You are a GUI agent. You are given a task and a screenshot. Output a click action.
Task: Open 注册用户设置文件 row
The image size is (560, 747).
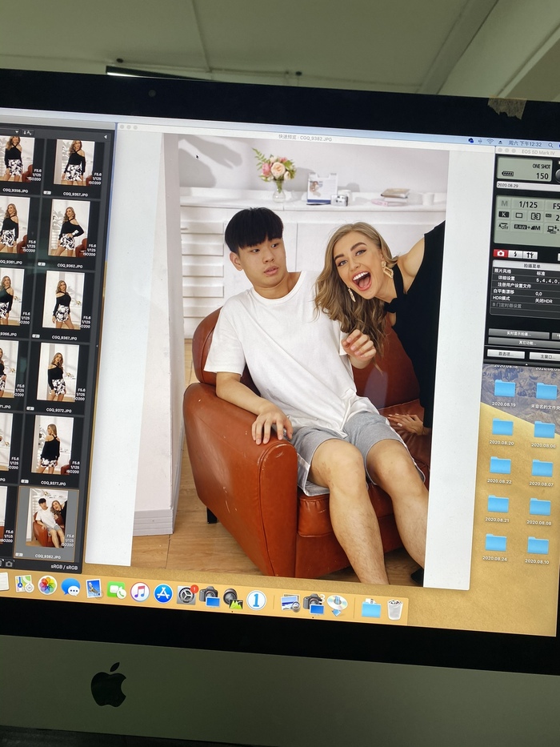pos(526,285)
